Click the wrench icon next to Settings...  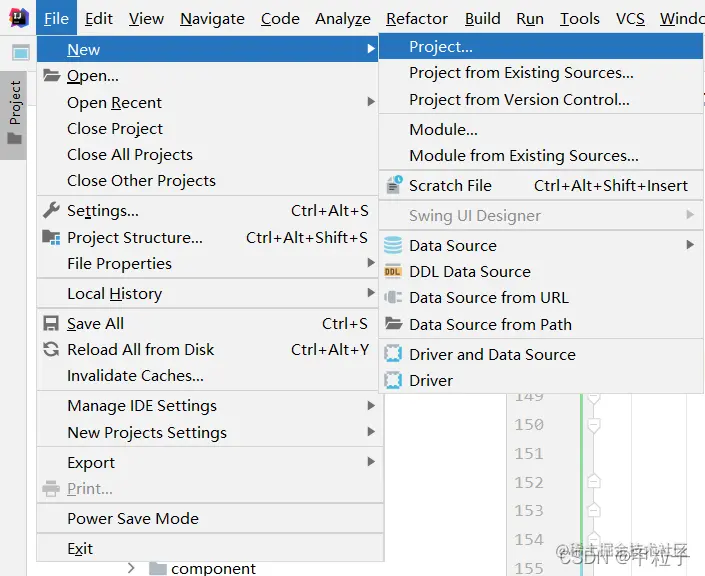click(51, 210)
